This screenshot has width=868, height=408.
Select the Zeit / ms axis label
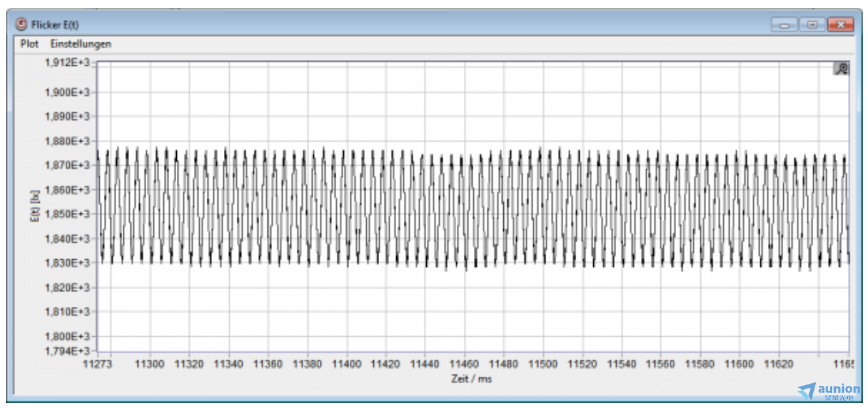(471, 379)
